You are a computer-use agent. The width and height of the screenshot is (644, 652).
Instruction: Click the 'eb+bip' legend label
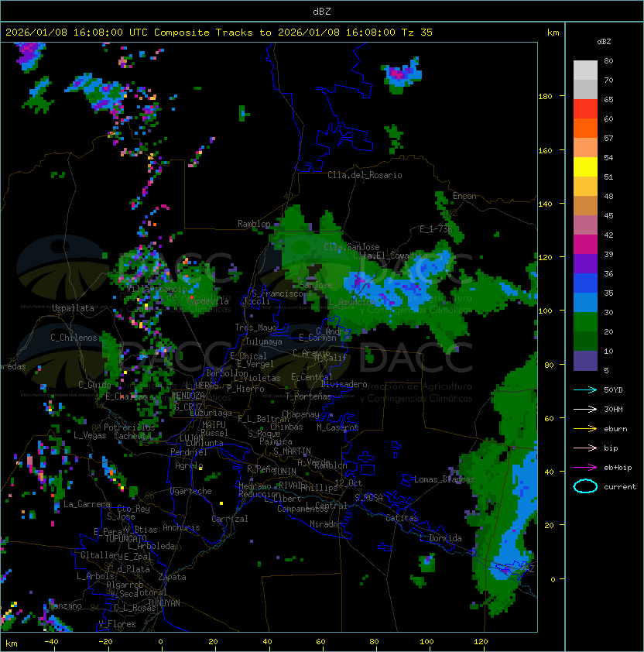point(618,468)
